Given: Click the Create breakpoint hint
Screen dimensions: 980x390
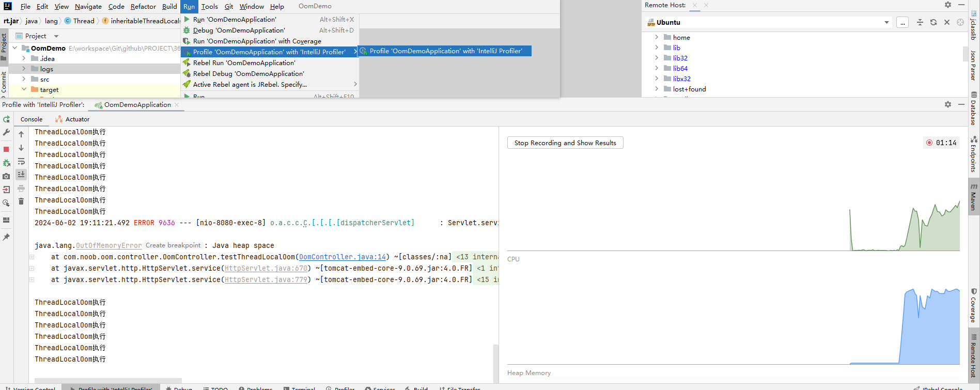Looking at the screenshot, I should (173, 245).
